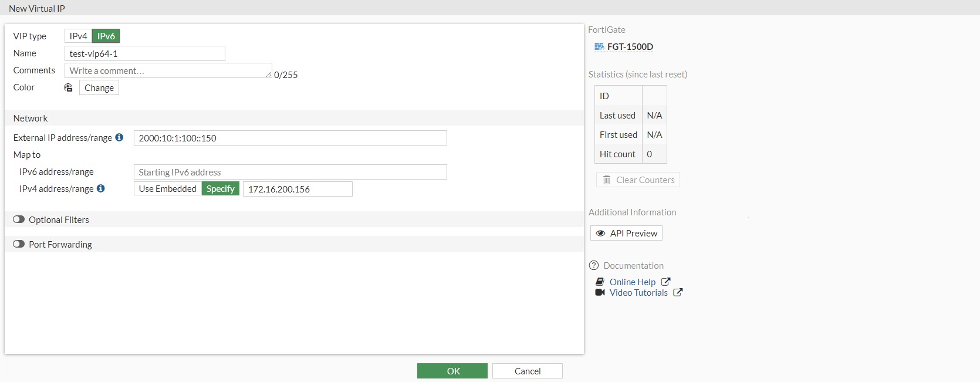Click the color palette icon
Image resolution: width=980 pixels, height=382 pixels.
(x=68, y=87)
